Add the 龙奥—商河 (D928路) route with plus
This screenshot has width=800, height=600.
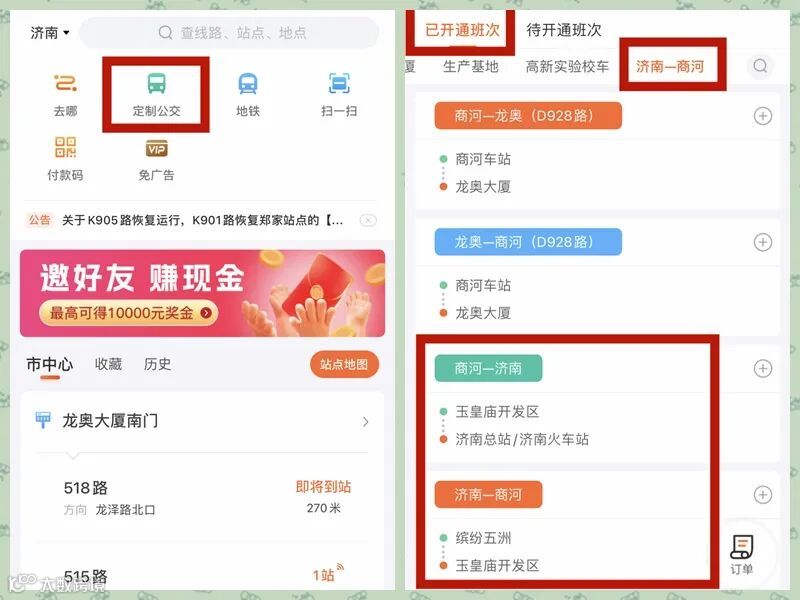pos(762,242)
